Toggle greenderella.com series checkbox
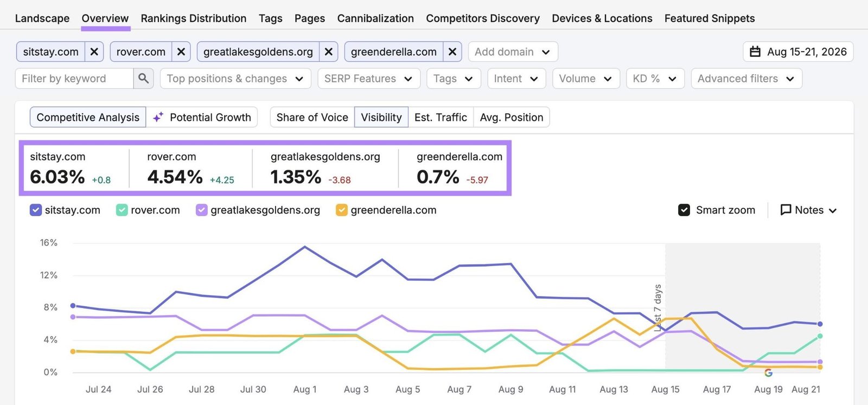The width and height of the screenshot is (868, 405). pyautogui.click(x=342, y=210)
